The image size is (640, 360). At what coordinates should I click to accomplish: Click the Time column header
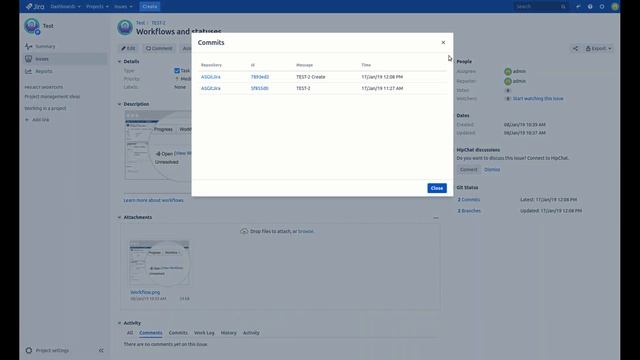point(366,65)
